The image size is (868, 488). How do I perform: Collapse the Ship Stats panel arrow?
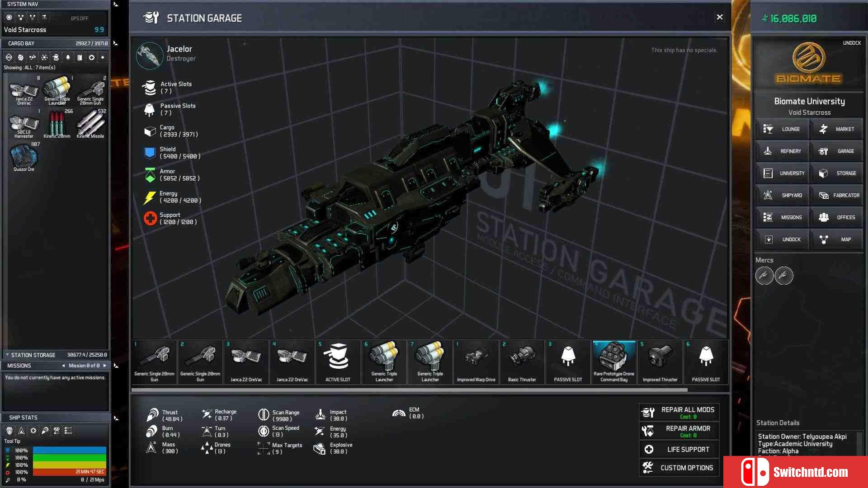(116, 418)
